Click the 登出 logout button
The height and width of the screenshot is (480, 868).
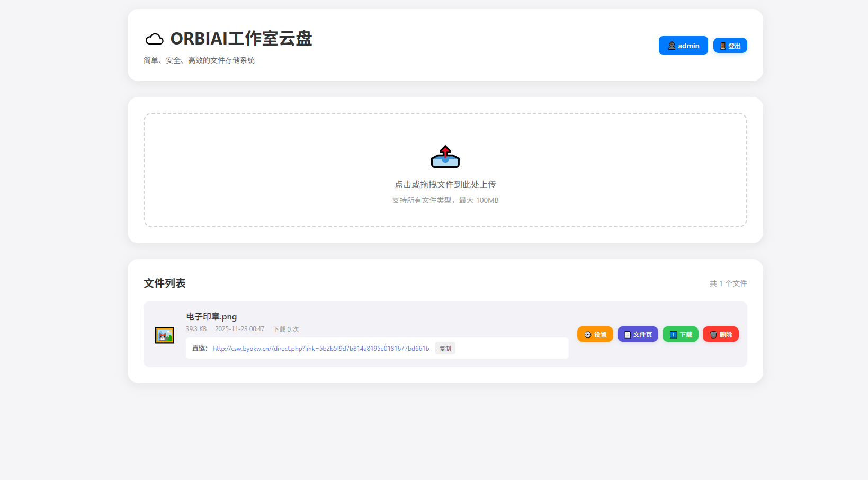730,46
